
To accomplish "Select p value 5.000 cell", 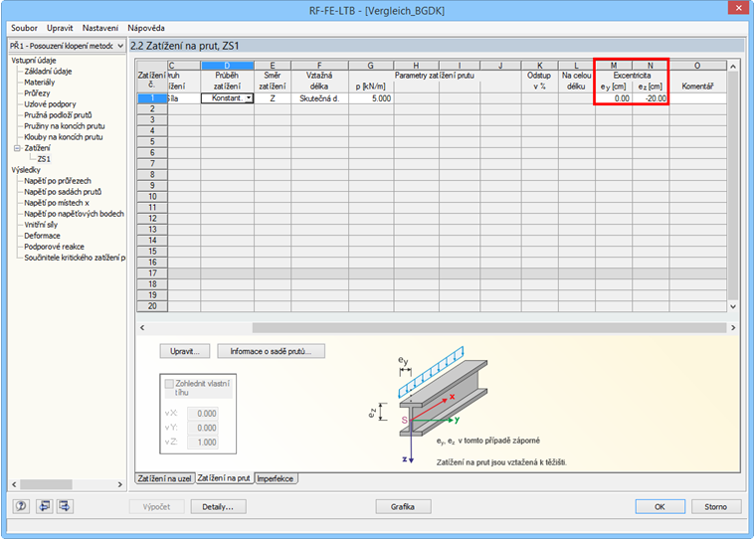I will pos(371,98).
